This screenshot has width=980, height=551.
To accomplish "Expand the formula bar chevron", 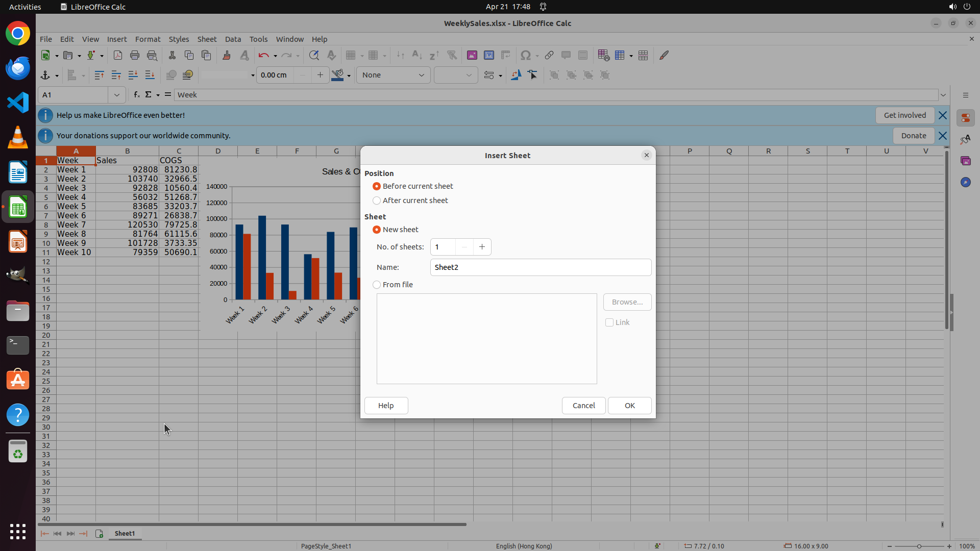I will pos(943,95).
